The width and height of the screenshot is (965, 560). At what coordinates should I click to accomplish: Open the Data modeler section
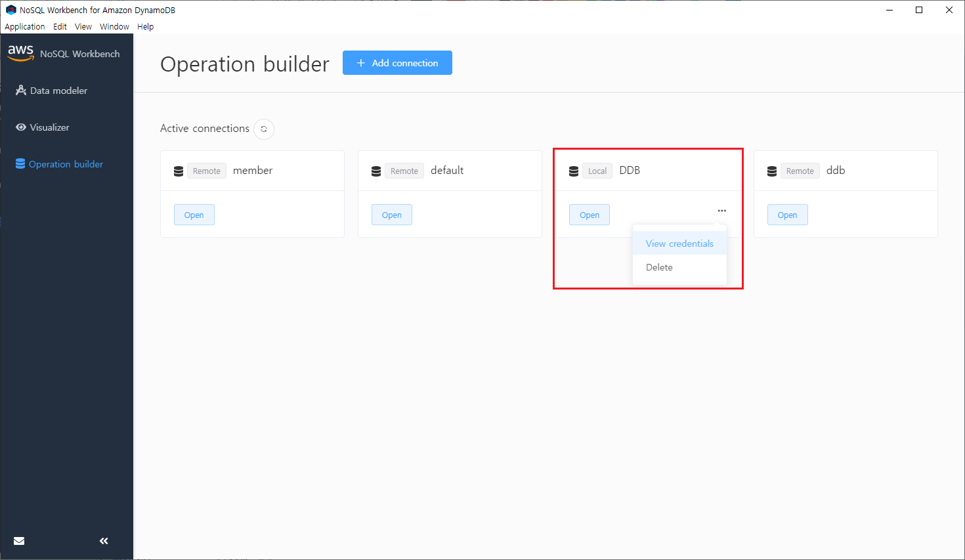[x=51, y=91]
